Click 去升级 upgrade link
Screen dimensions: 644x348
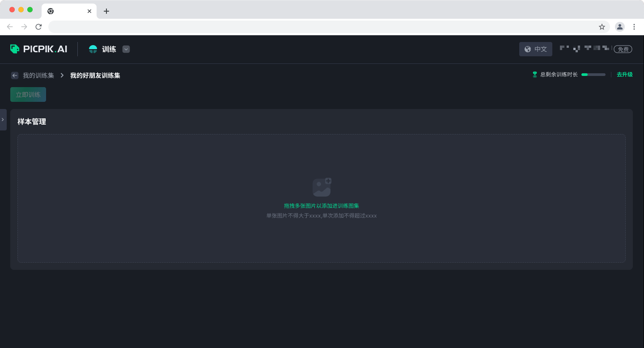624,75
